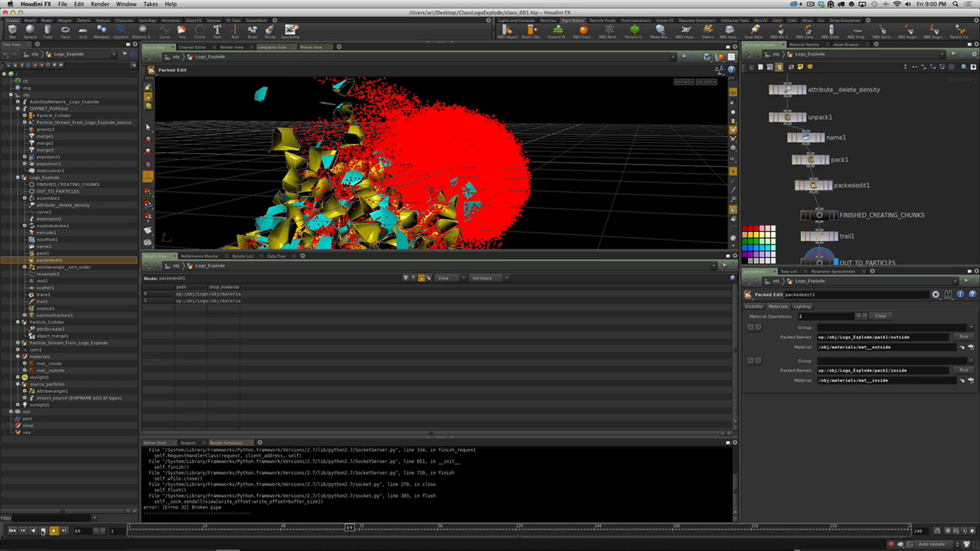Viewport: 980px width, 551px height.
Task: Open the first Group dropdown in parameters
Action: click(x=971, y=327)
